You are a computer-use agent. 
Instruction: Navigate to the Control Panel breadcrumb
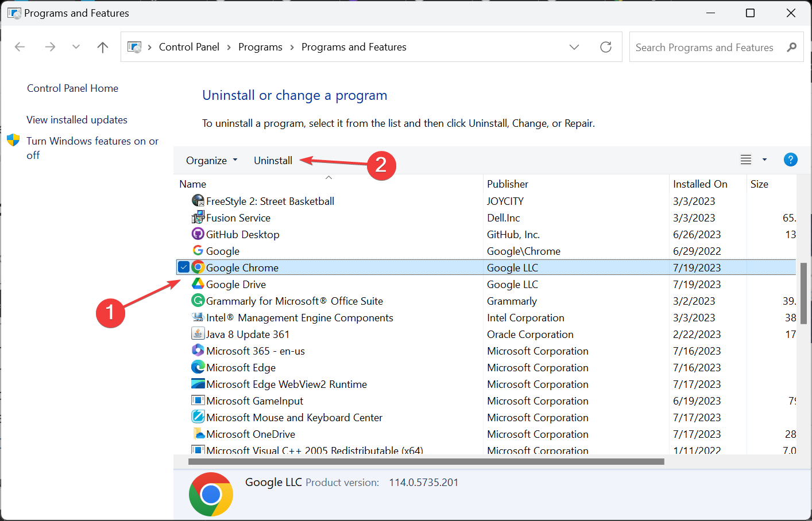point(189,46)
